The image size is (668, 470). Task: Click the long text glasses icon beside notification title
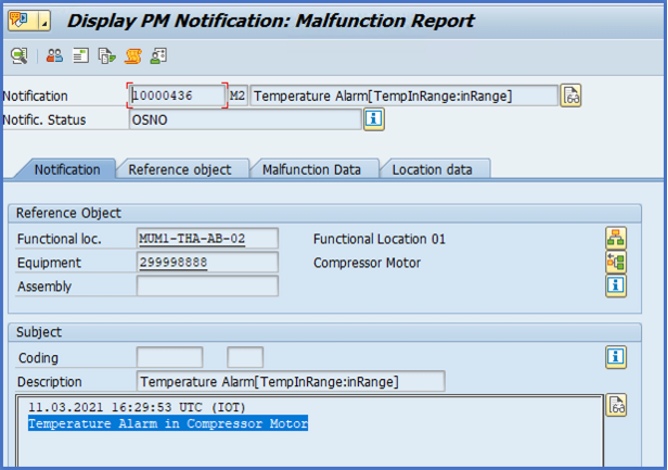(x=571, y=95)
